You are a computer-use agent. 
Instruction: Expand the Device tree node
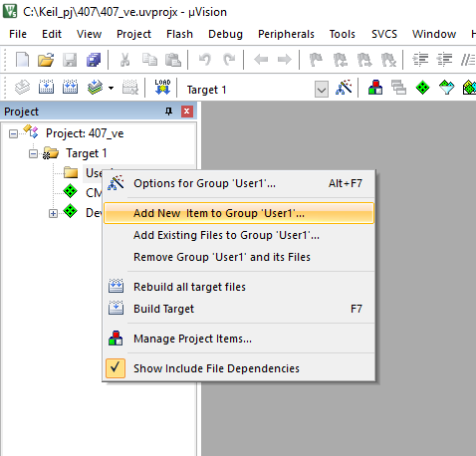(x=53, y=213)
